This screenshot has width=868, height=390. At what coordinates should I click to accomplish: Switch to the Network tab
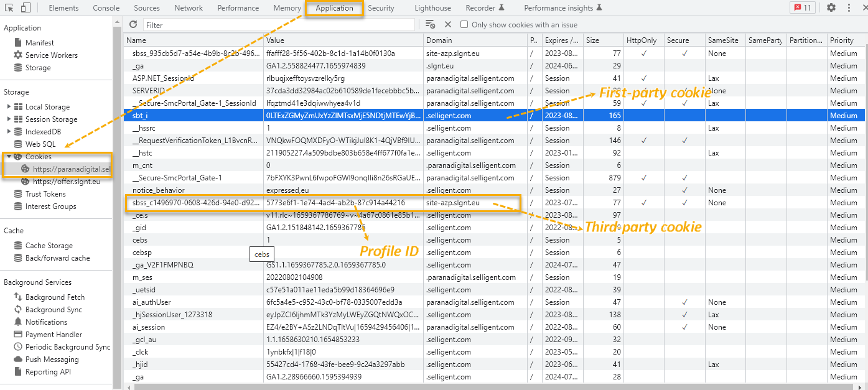[x=189, y=8]
